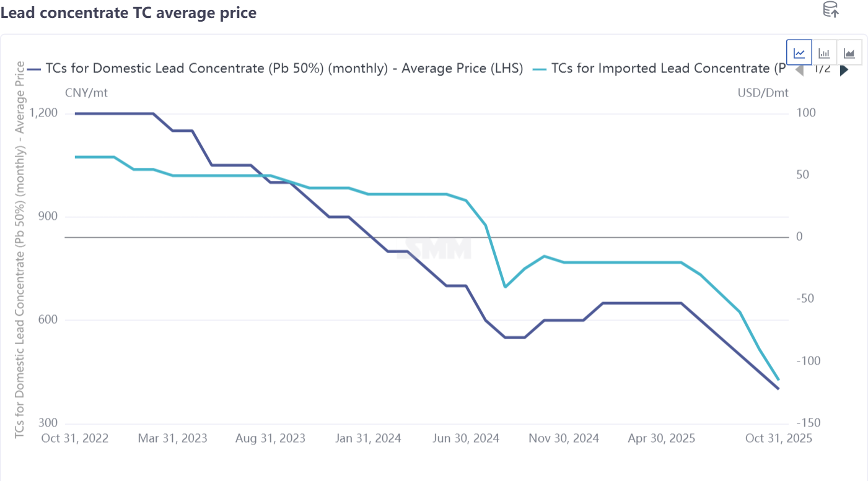868x481 pixels.
Task: Select the Jan 31, 2024 x-axis label
Action: click(367, 438)
